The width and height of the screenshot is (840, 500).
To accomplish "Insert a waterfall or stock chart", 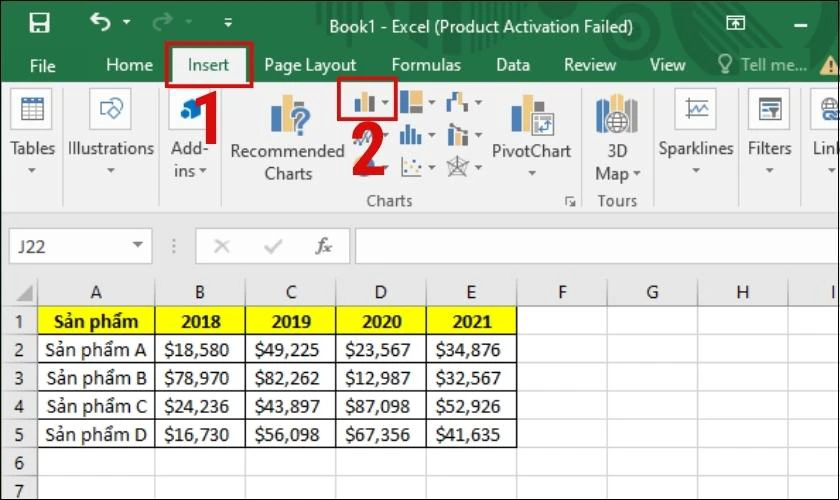I will coord(464,102).
